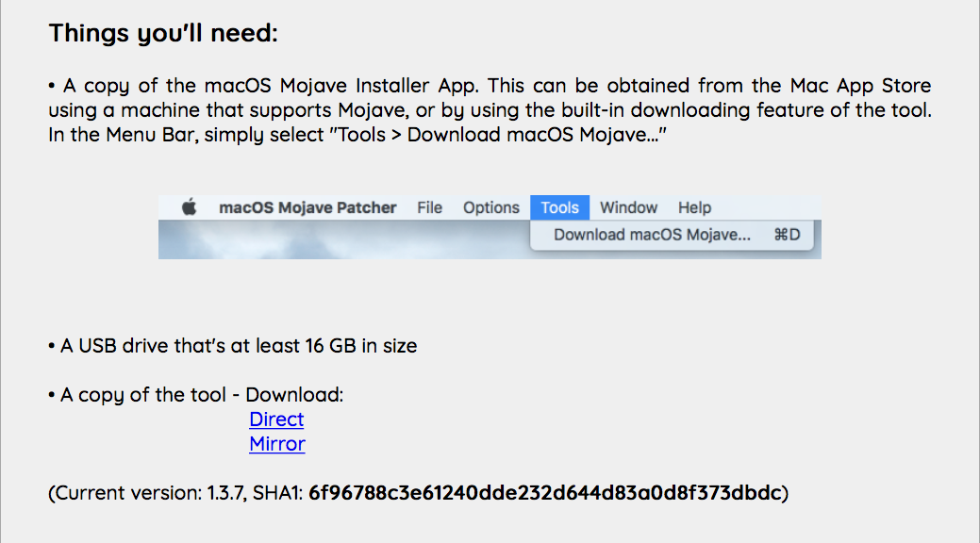Open the Options menu
The width and height of the screenshot is (980, 543).
pyautogui.click(x=490, y=207)
